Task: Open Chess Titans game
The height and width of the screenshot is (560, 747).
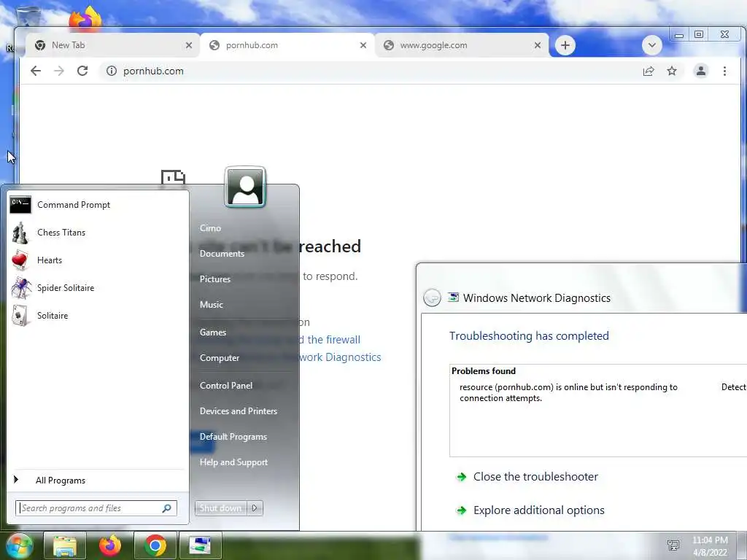Action: click(97, 233)
